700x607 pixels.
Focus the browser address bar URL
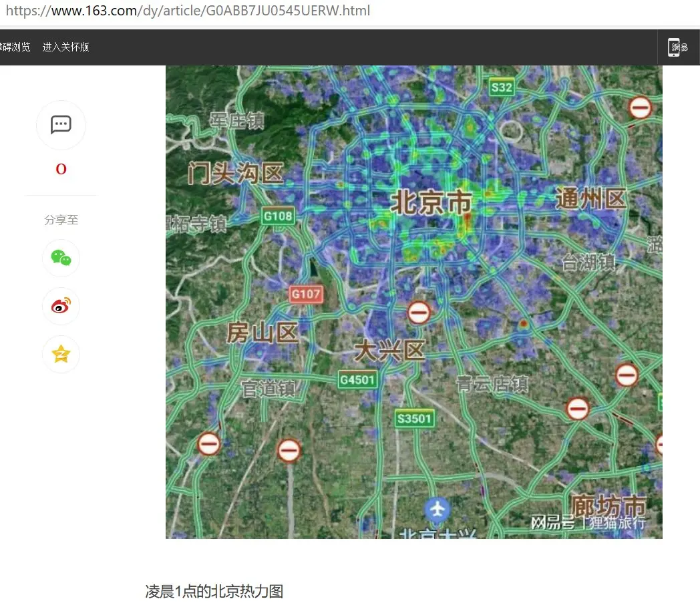[x=187, y=11]
